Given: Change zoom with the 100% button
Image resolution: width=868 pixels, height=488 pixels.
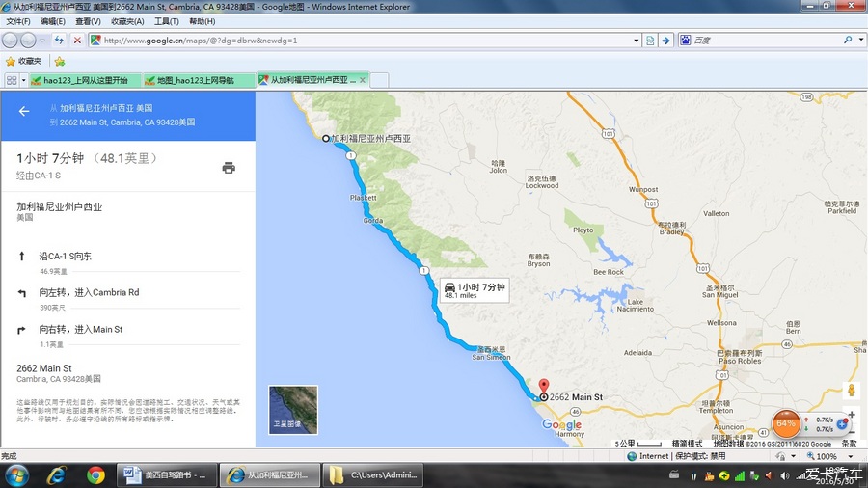Looking at the screenshot, I should pos(823,456).
